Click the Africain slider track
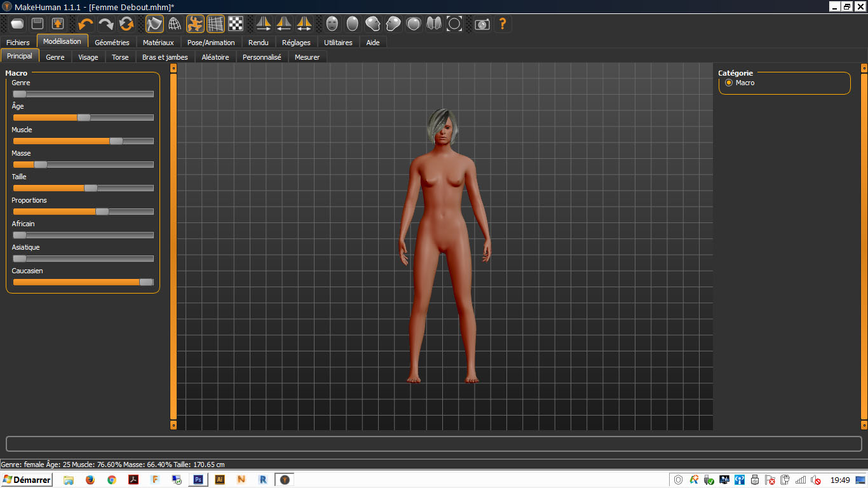 pyautogui.click(x=83, y=235)
